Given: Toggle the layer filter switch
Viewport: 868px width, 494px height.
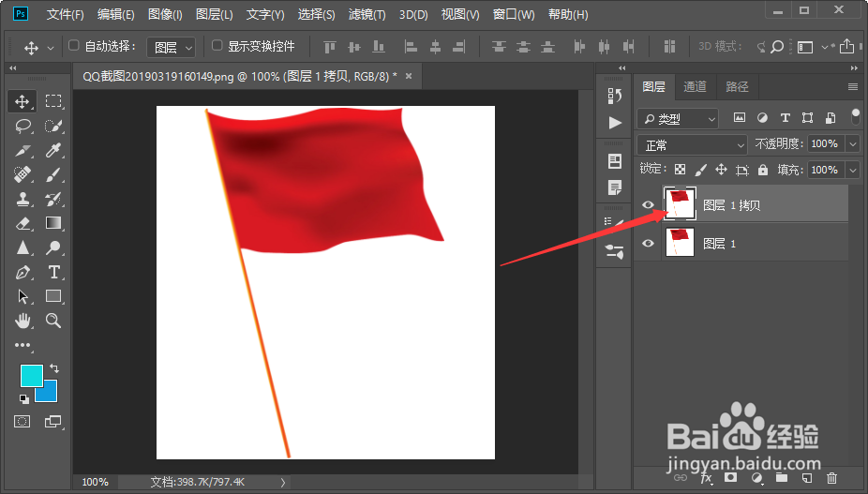Looking at the screenshot, I should pos(855,117).
